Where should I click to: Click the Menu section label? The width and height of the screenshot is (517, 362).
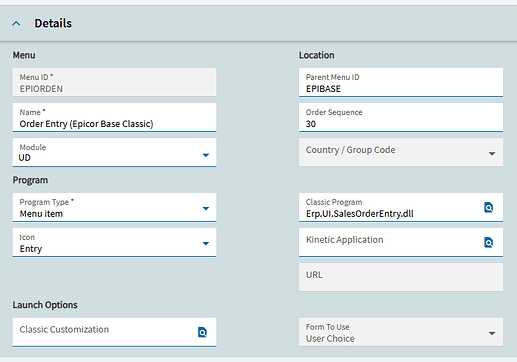pos(24,55)
